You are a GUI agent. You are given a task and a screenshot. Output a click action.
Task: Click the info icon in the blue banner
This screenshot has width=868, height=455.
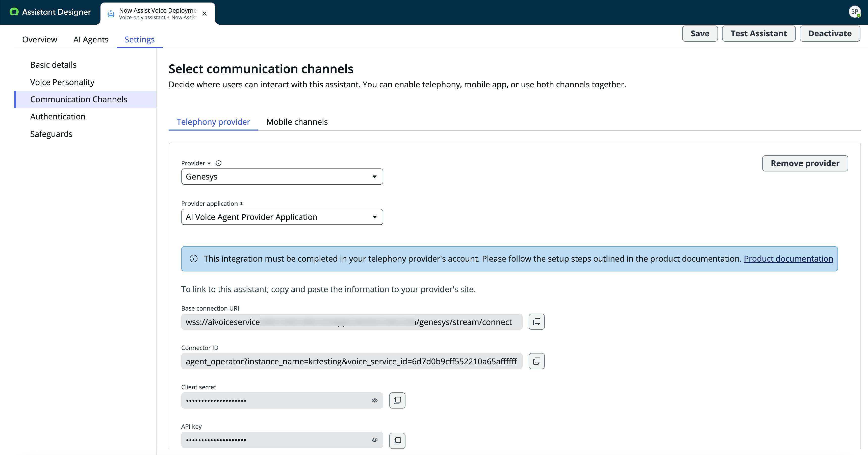(x=193, y=259)
